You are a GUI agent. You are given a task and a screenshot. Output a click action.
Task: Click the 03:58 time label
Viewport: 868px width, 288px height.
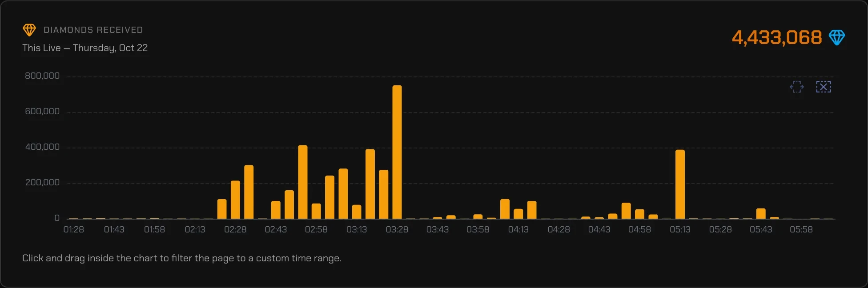478,229
